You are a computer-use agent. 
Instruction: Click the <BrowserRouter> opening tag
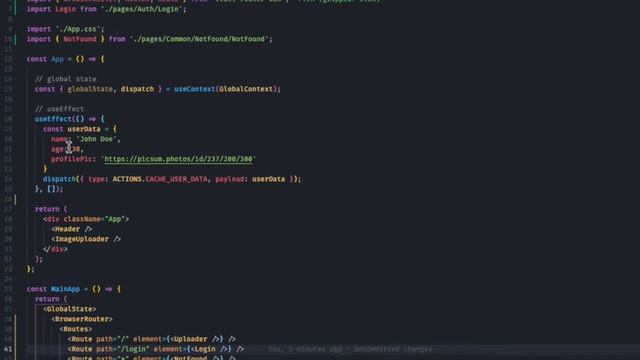(x=82, y=319)
